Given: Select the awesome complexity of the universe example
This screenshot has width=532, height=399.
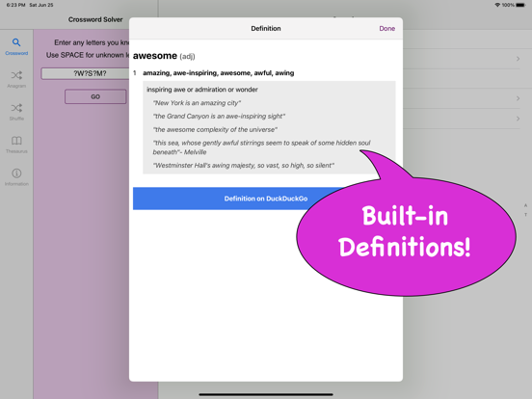Looking at the screenshot, I should pyautogui.click(x=215, y=129).
